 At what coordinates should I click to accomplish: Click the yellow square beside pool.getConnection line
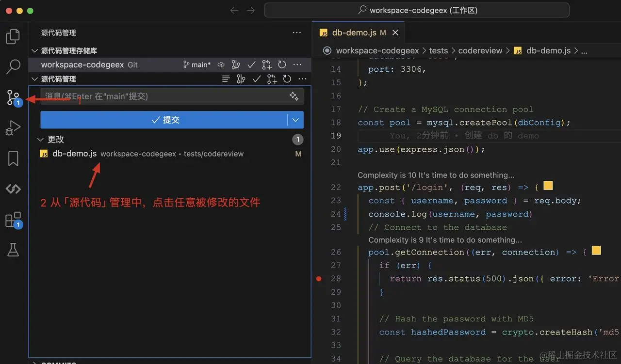[596, 251]
